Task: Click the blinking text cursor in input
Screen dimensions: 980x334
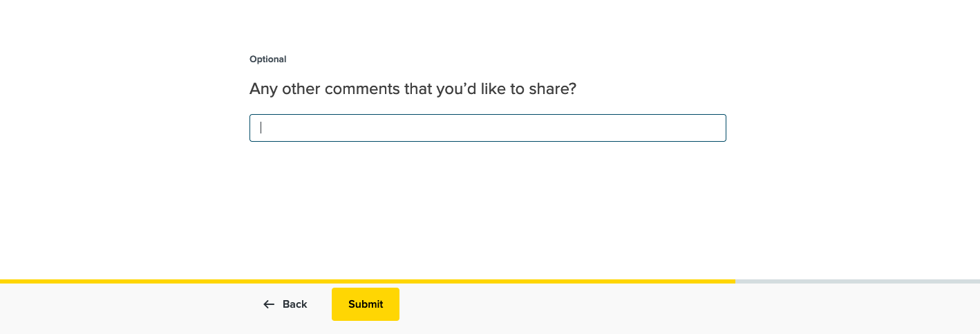Action: coord(261,128)
